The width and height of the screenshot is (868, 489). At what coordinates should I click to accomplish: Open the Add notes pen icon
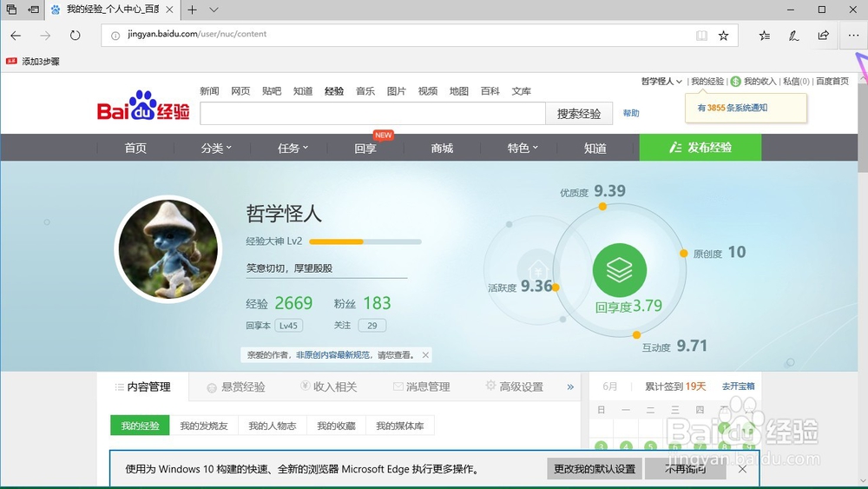coord(794,36)
